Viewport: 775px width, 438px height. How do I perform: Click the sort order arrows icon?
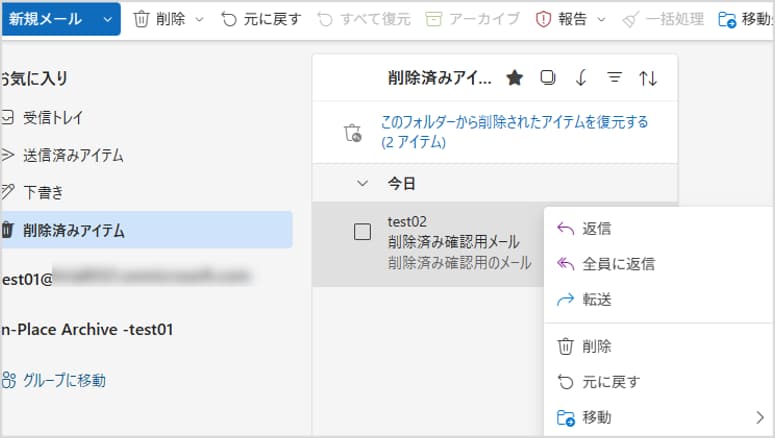click(648, 78)
